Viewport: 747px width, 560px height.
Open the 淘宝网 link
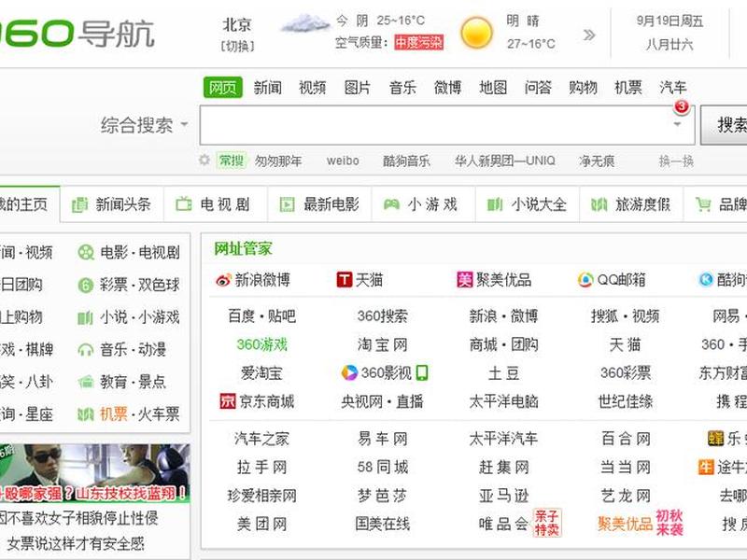pyautogui.click(x=383, y=344)
